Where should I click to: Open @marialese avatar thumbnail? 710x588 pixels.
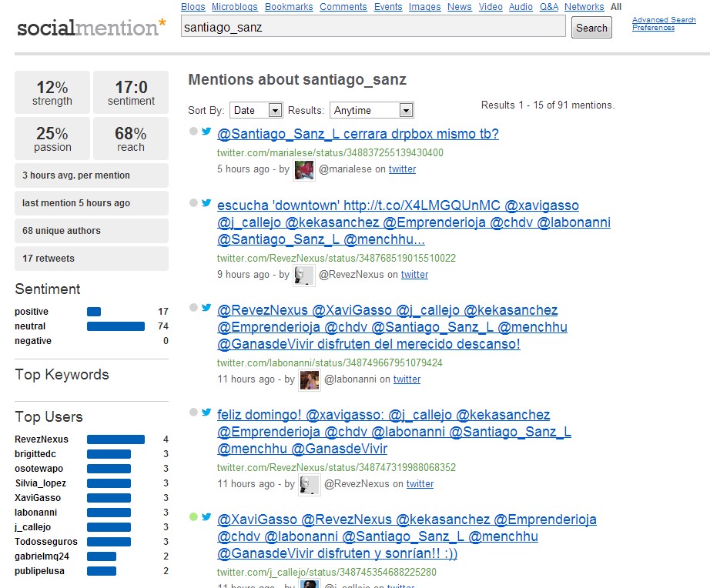coord(304,170)
